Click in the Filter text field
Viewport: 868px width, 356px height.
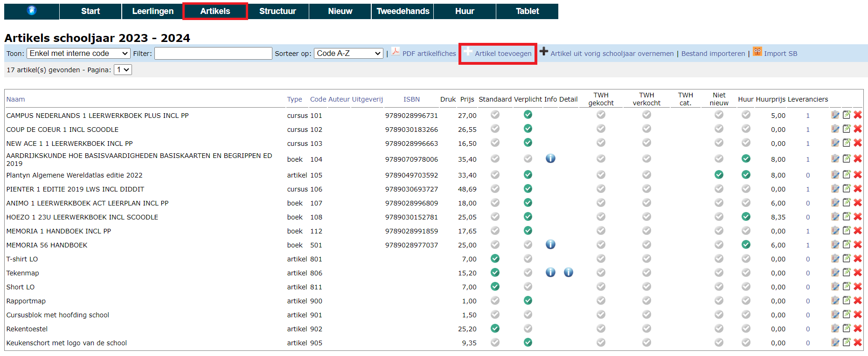[213, 54]
